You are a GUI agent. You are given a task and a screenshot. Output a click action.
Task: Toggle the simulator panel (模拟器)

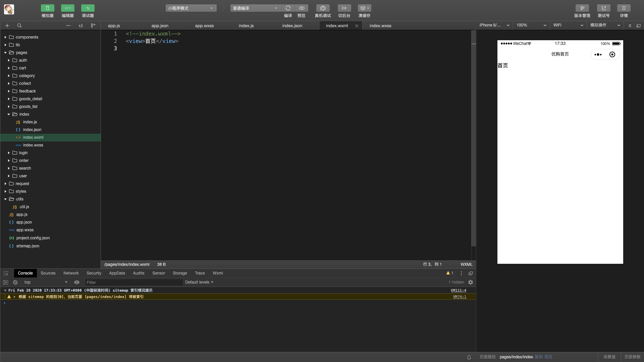point(47,8)
